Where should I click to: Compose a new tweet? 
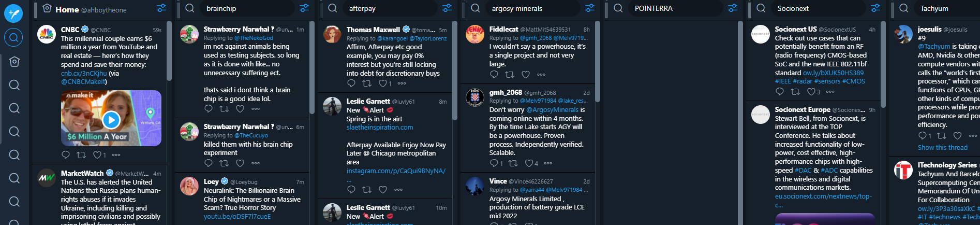13,13
